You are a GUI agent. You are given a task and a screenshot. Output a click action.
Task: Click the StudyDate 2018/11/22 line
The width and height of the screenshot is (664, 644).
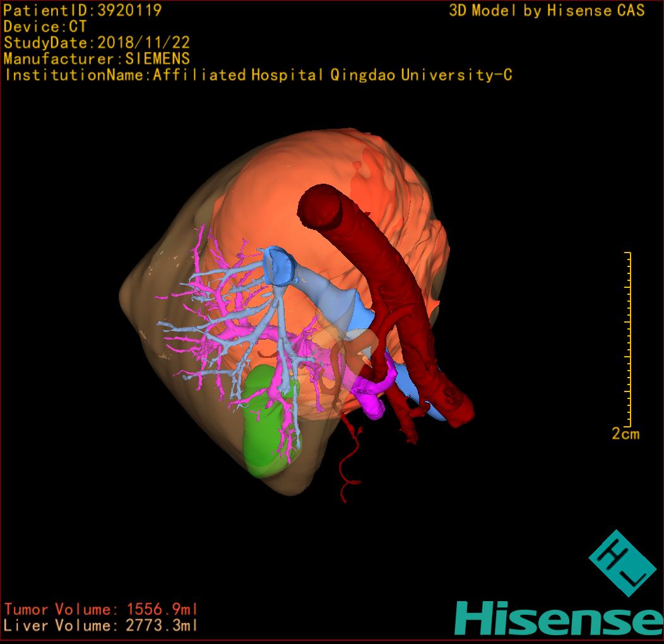click(x=97, y=43)
